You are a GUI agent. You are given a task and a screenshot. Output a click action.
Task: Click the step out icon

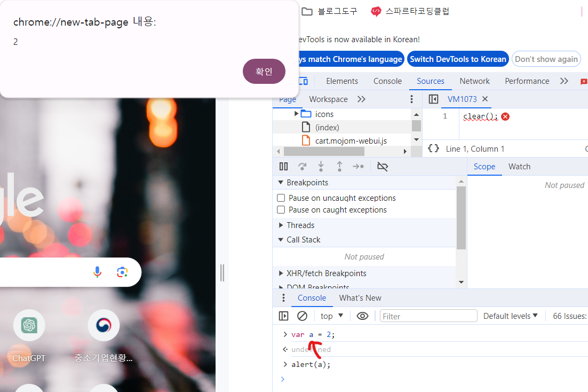coord(339,166)
